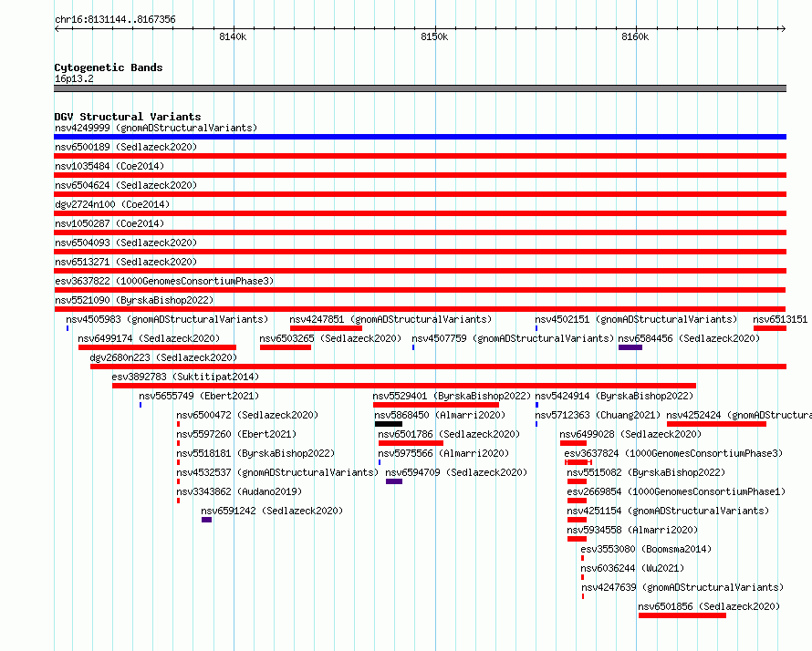Click nsv5712363 (Chuang2021) label
Screen dimensions: 812x651
[x=598, y=415]
